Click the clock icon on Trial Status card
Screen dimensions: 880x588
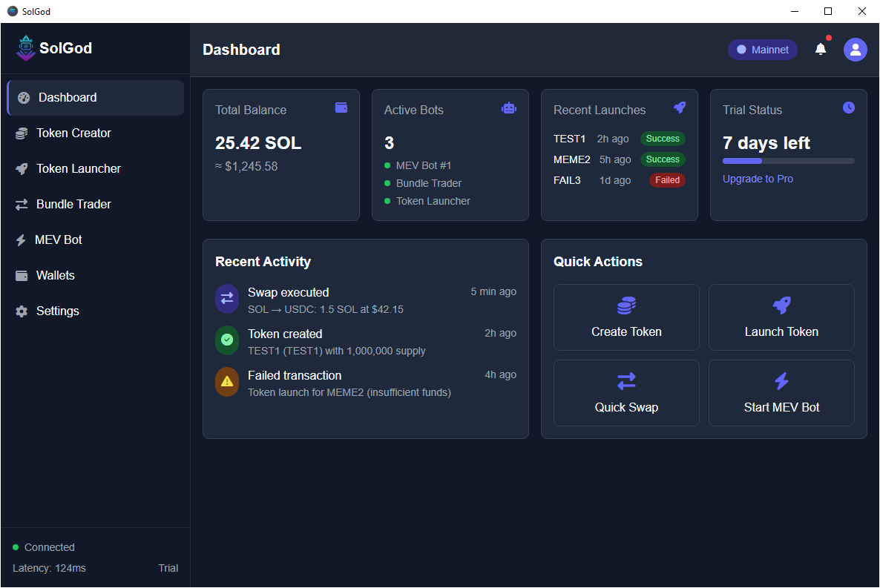tap(848, 108)
